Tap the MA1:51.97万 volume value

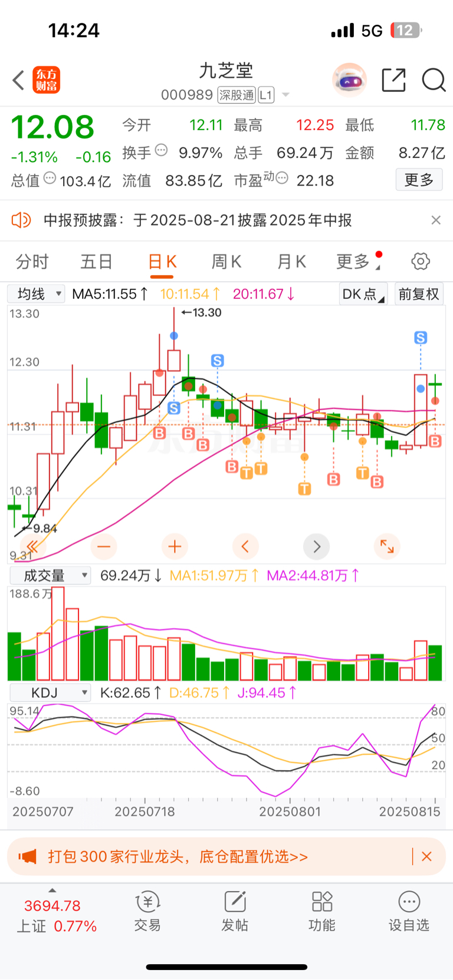pyautogui.click(x=214, y=575)
